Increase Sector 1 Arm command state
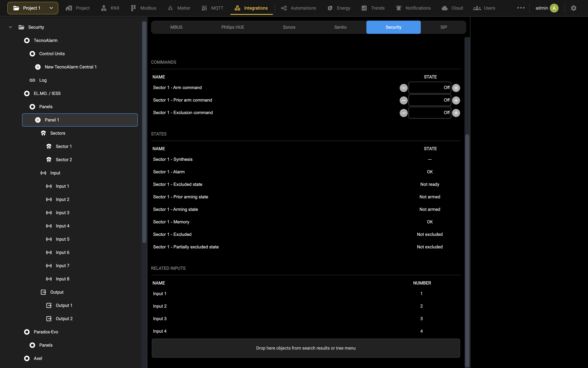The width and height of the screenshot is (588, 368). (x=456, y=88)
